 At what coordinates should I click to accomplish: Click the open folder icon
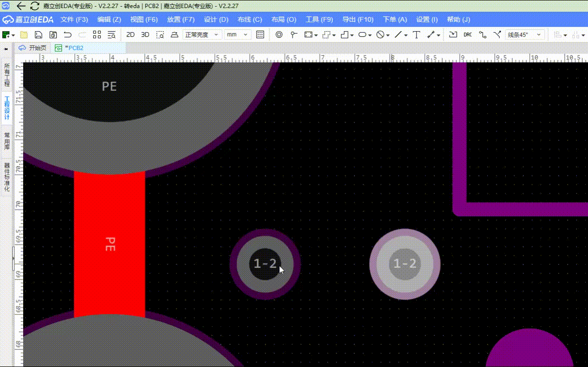(24, 35)
